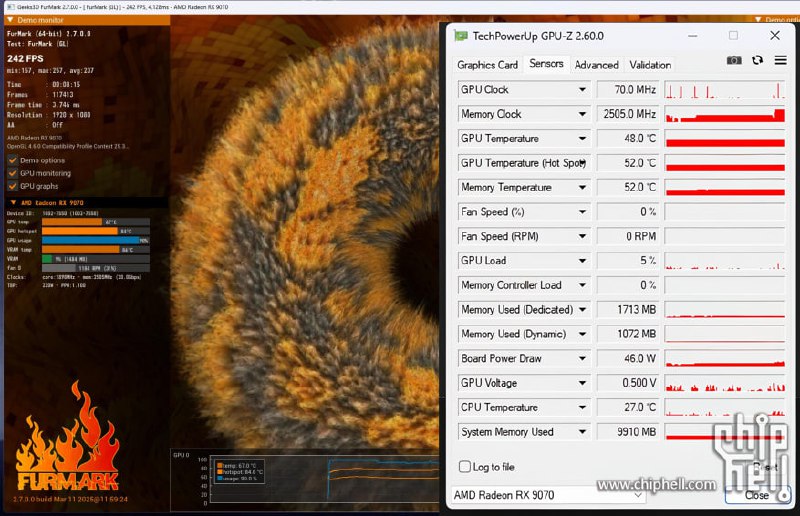Collapse the AMD Radeon RX 9070 section in FurMark
This screenshot has height=516, width=800.
(13, 203)
